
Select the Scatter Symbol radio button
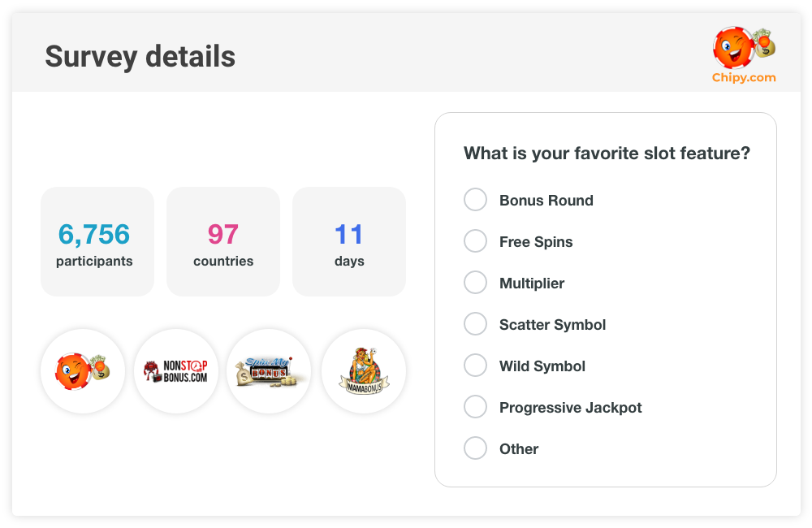475,323
